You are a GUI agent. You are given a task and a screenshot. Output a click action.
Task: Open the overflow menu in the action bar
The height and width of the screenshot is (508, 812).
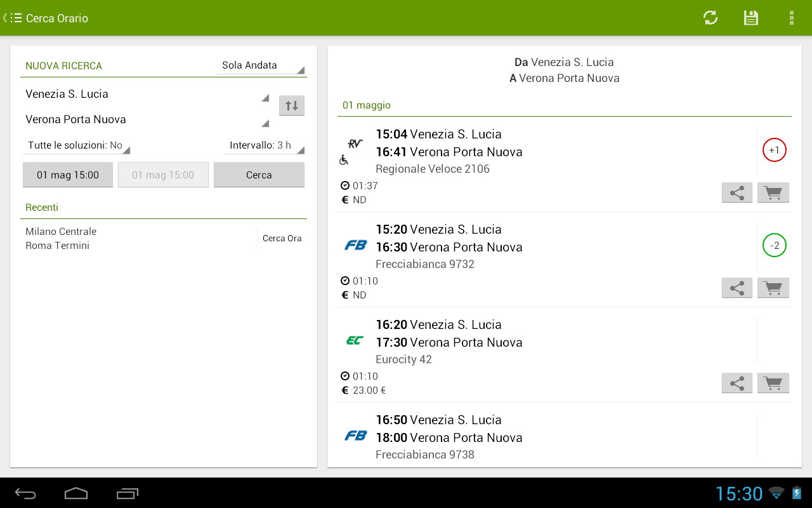[x=792, y=18]
